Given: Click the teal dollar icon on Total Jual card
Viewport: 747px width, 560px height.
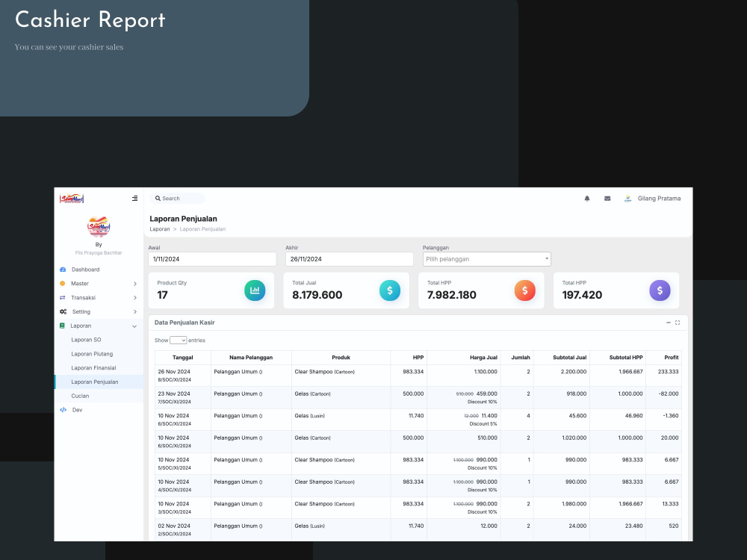Looking at the screenshot, I should click(x=390, y=290).
